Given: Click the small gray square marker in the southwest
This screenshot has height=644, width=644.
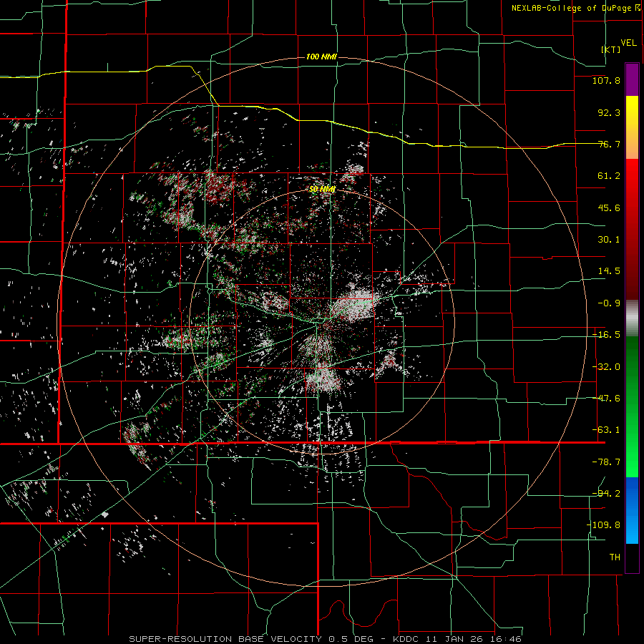Looking at the screenshot, I should (105, 514).
